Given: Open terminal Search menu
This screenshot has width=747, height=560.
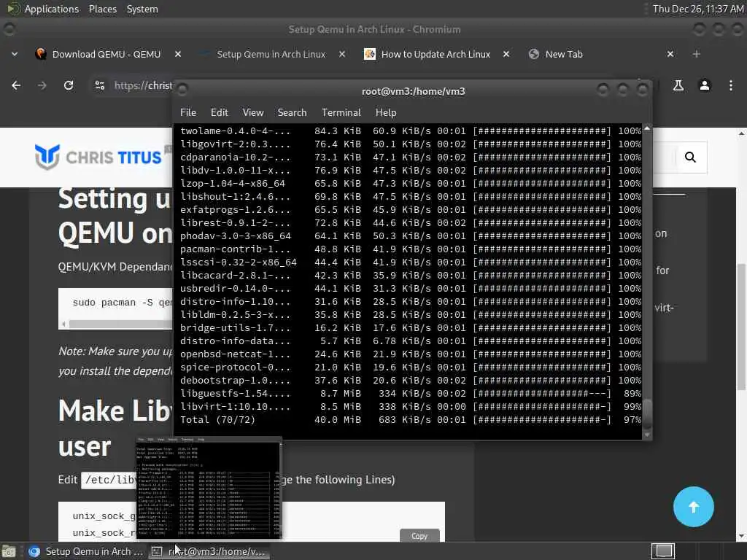Looking at the screenshot, I should 292,112.
